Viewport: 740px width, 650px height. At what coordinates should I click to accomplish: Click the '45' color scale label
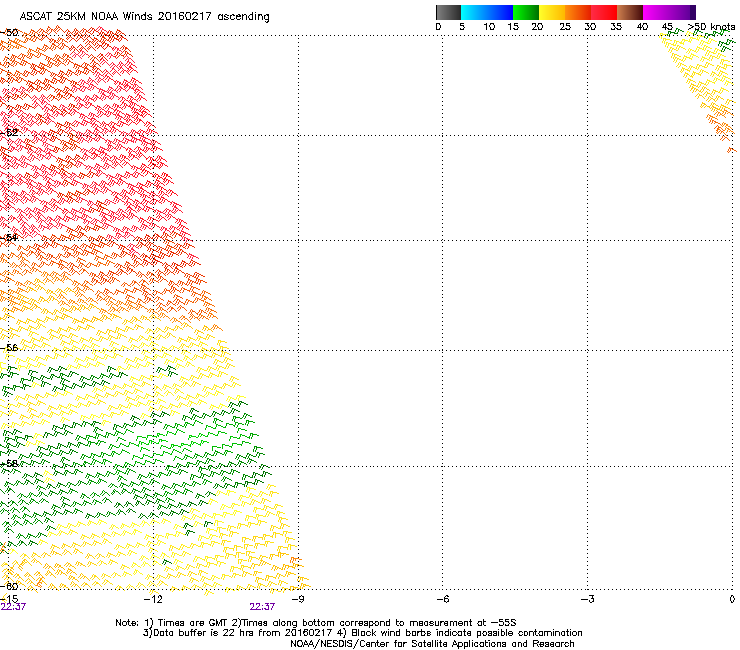tap(667, 27)
